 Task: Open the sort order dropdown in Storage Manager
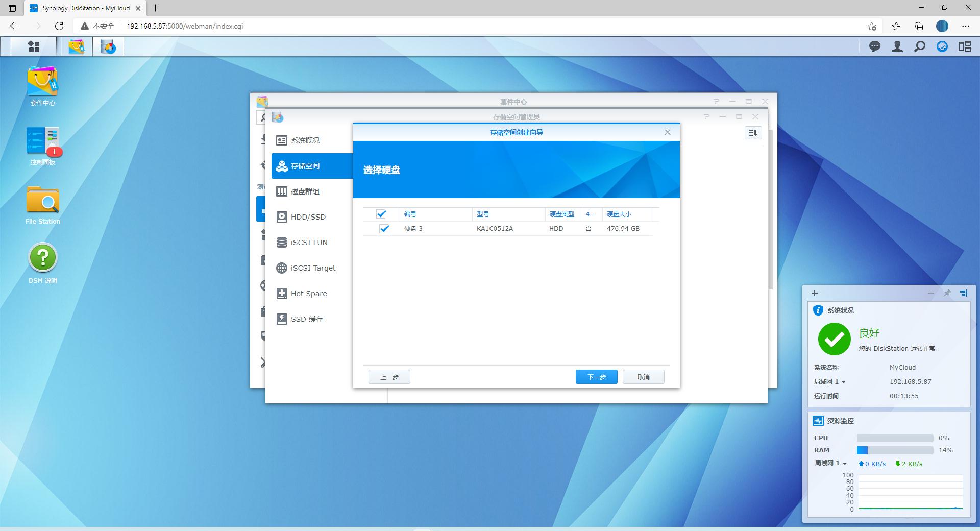pos(753,133)
